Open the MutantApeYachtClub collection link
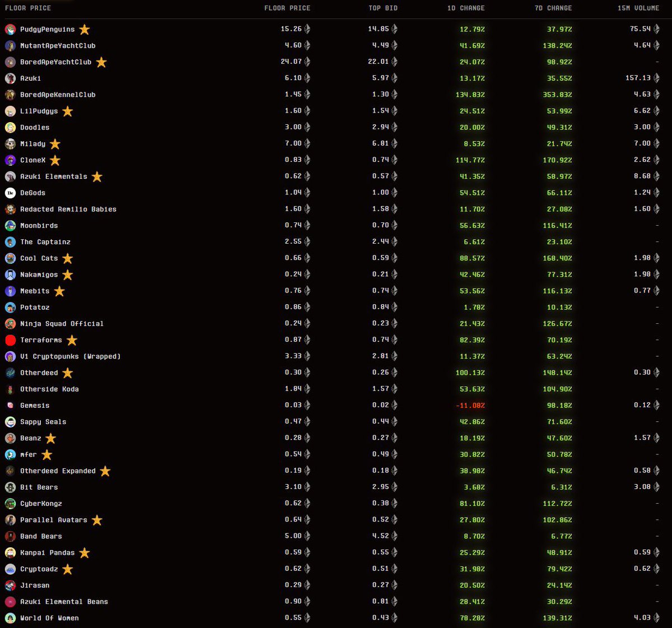The height and width of the screenshot is (628, 672). pos(58,45)
